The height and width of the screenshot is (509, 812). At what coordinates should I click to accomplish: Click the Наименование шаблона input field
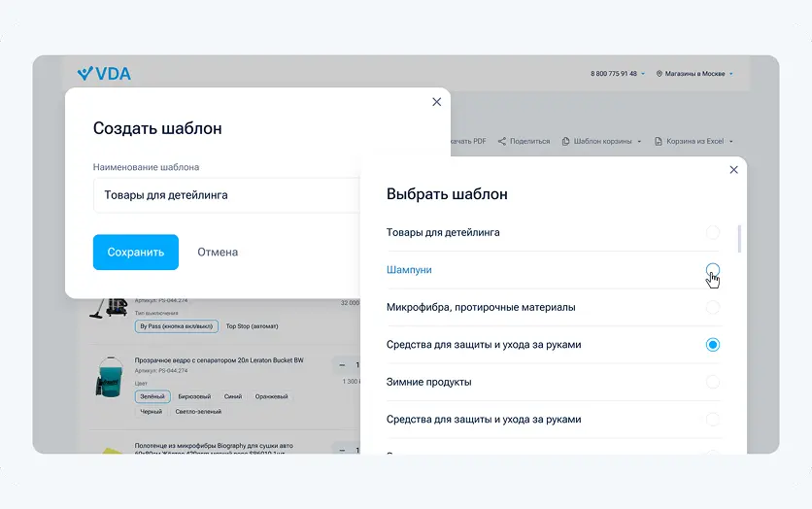pos(227,195)
